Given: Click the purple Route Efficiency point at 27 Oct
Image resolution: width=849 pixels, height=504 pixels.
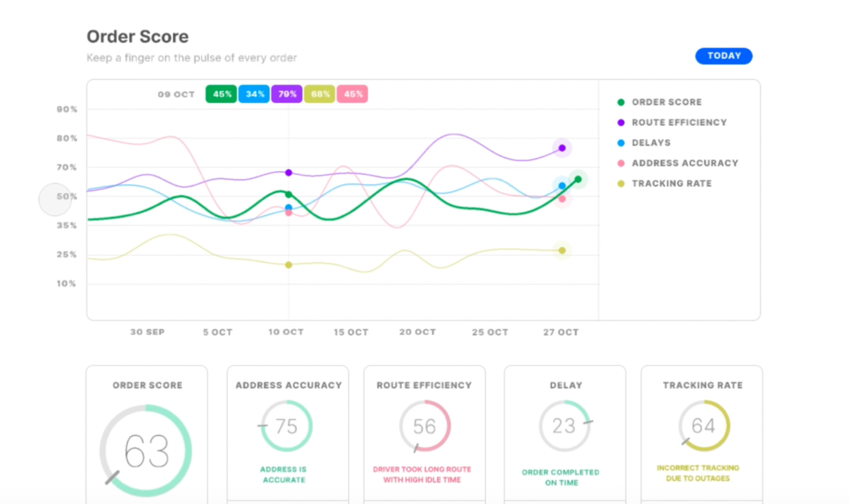Looking at the screenshot, I should pyautogui.click(x=562, y=148).
